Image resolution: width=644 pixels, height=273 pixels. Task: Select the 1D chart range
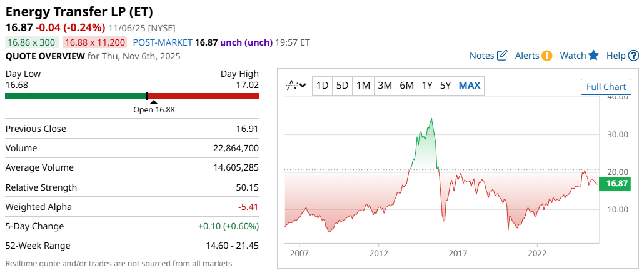(x=322, y=86)
